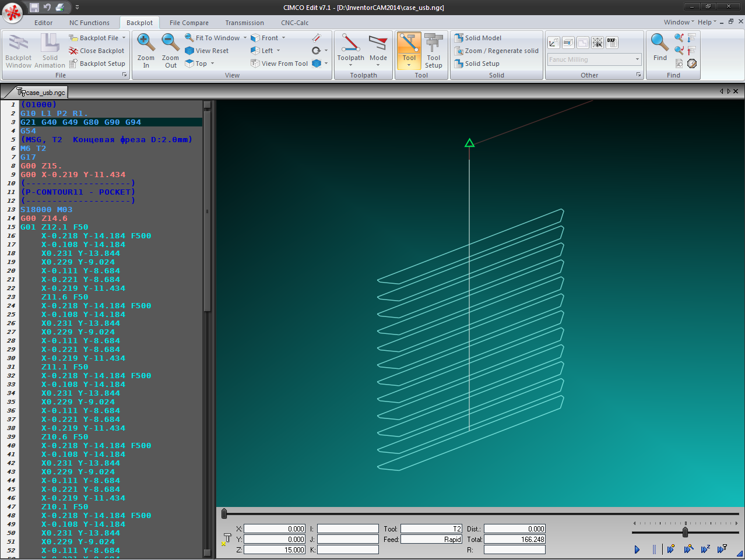Click the Find Previous magnifier icon
The image size is (745, 560).
679,38
